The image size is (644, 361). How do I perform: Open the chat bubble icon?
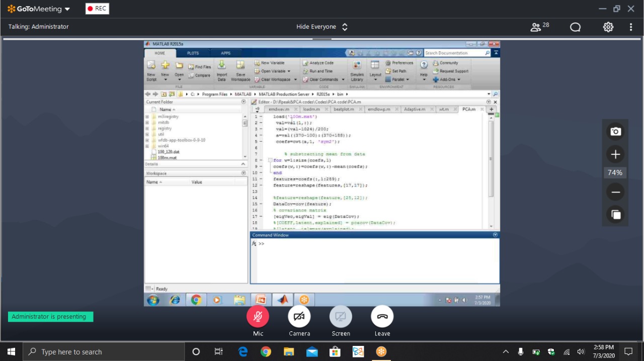575,27
